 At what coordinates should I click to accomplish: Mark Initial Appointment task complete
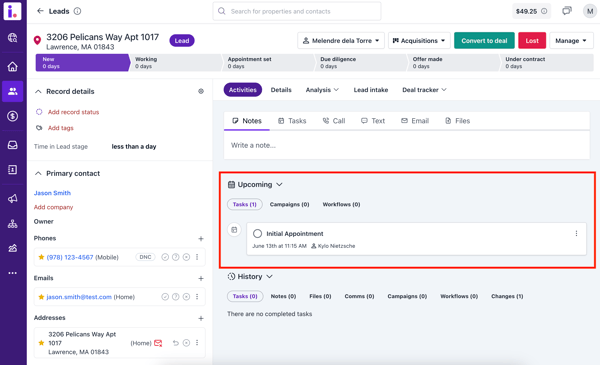pos(258,233)
